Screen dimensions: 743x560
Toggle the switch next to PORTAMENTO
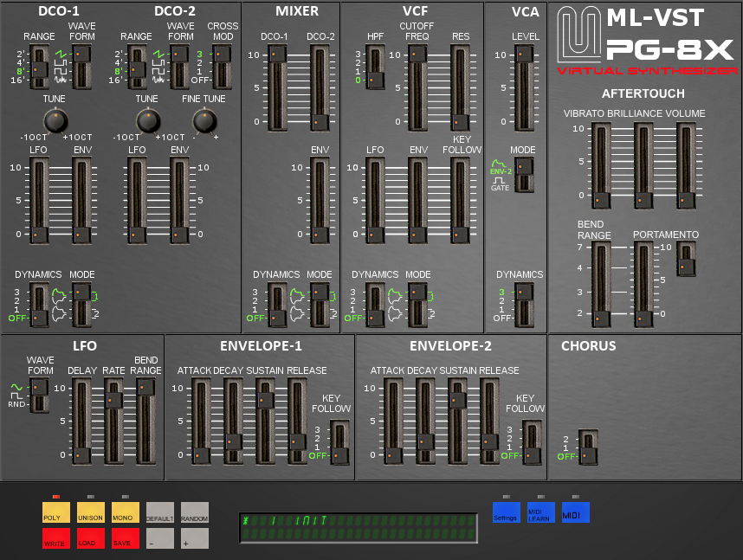click(x=686, y=259)
